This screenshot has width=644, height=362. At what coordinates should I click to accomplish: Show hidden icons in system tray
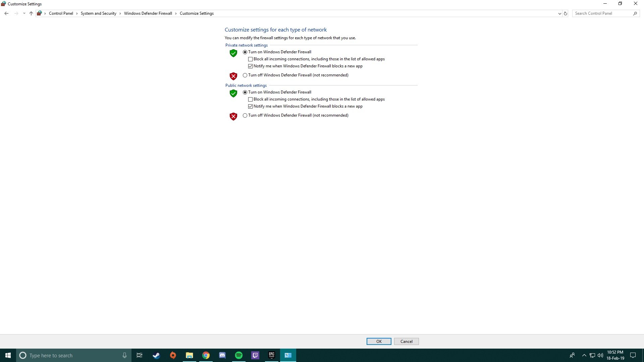coord(584,355)
